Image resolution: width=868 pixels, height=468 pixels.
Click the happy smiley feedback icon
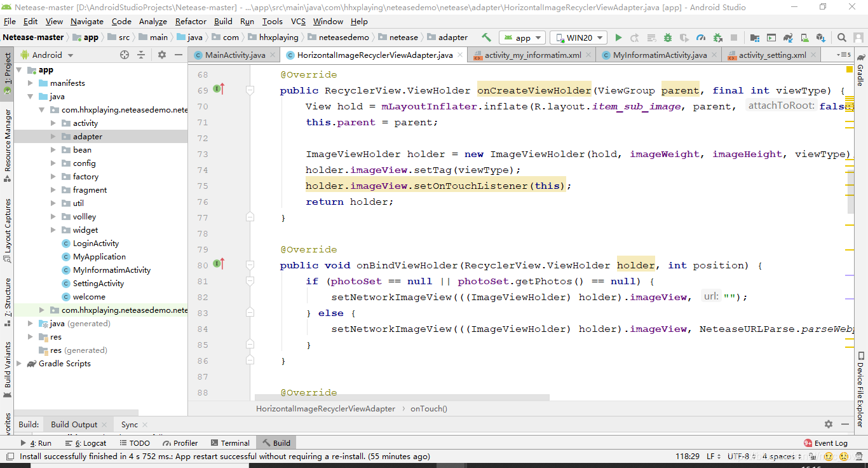829,457
